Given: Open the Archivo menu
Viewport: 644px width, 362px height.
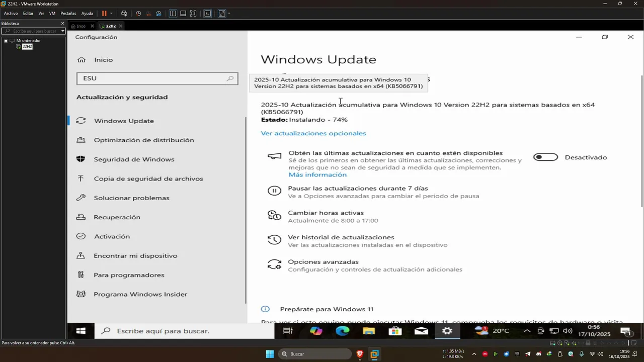Looking at the screenshot, I should point(11,14).
